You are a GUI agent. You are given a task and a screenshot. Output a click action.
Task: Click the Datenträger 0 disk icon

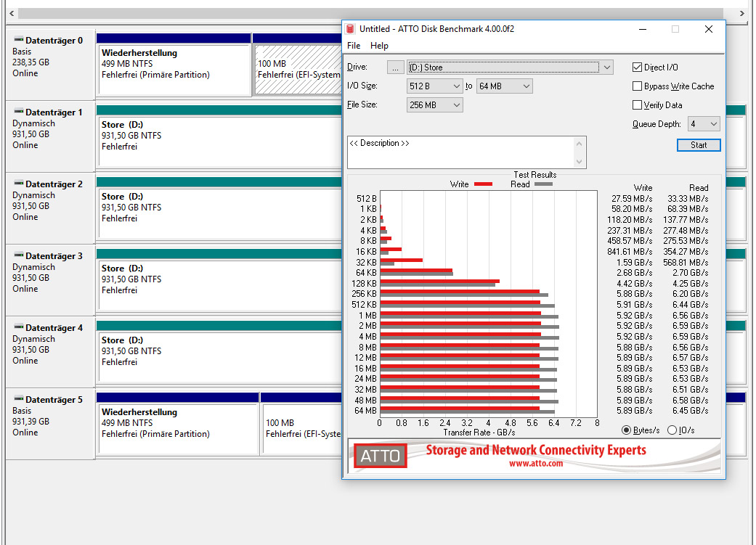click(19, 39)
